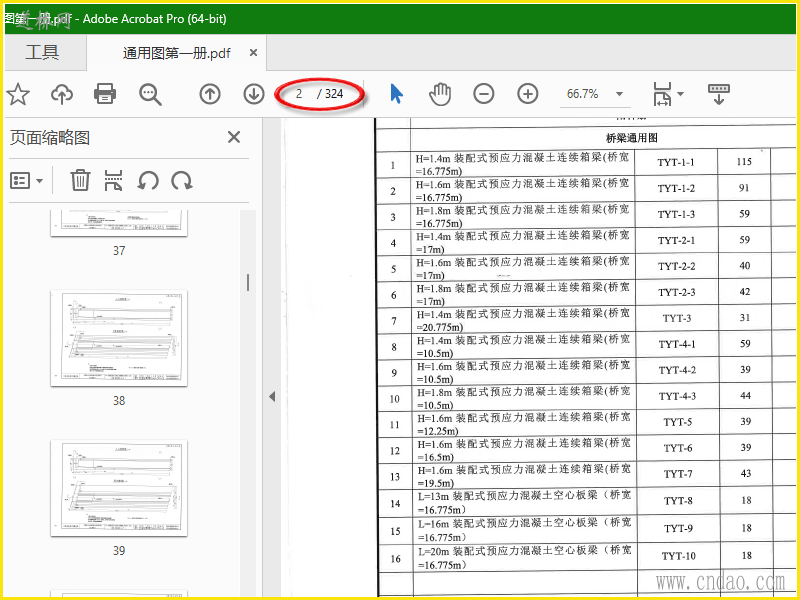Zoom out with minus button
800x600 pixels.
484,94
